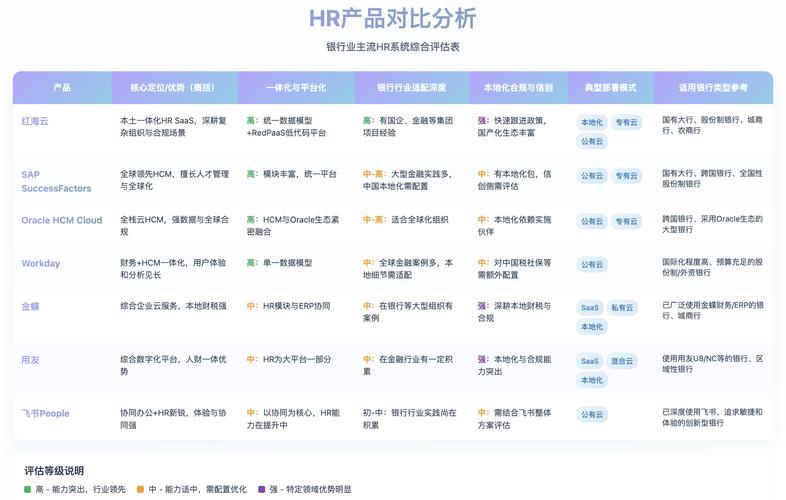Screen dimensions: 786x500
Task: Click cell 协同办公+HR新锐，体验与协同强
Action: tap(173, 419)
